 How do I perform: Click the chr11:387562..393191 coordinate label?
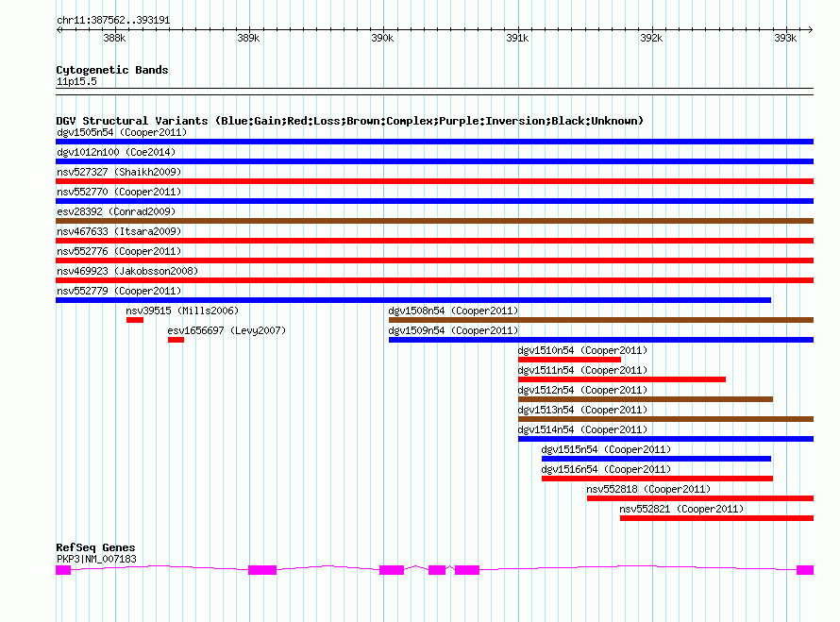[x=113, y=21]
